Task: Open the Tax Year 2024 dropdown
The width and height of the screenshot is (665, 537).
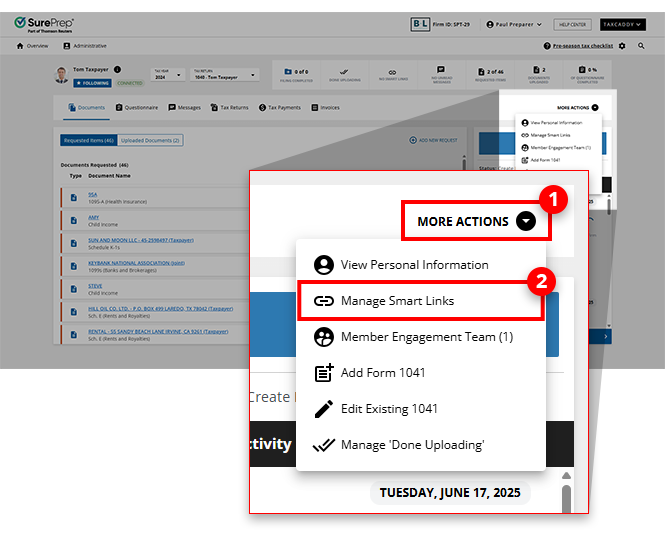Action: (167, 75)
